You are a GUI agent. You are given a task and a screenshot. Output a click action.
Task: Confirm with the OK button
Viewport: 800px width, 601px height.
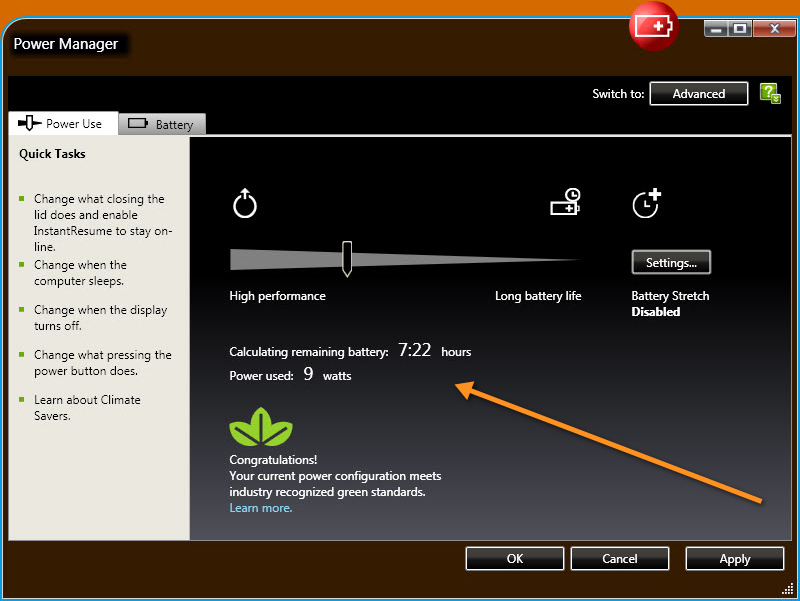tap(514, 559)
